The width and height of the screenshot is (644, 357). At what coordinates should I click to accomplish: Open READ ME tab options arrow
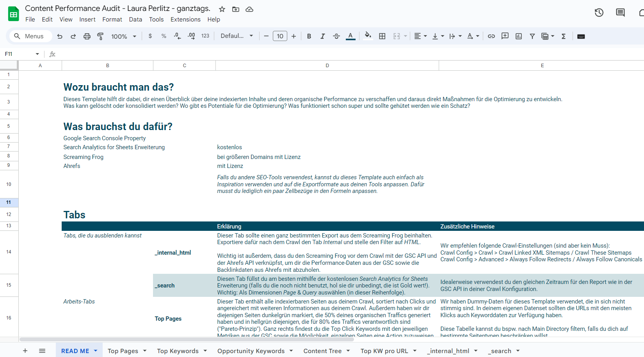pyautogui.click(x=96, y=351)
